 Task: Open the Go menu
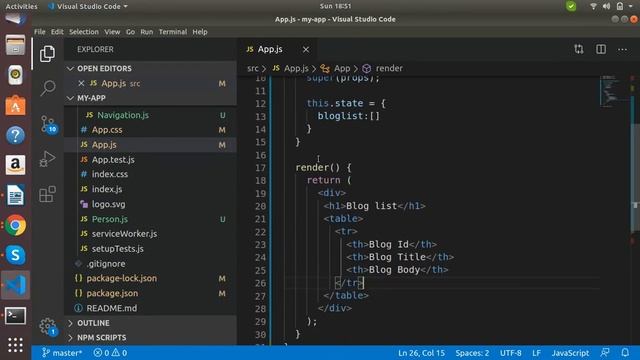click(130, 32)
